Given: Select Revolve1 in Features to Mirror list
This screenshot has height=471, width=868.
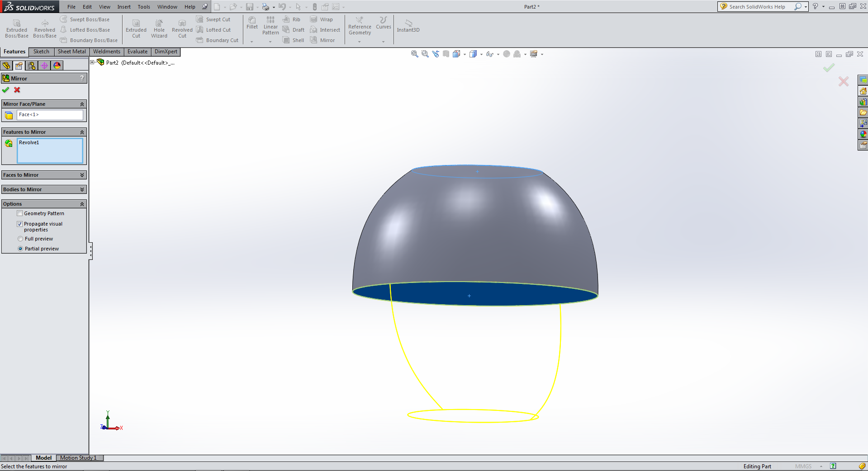Looking at the screenshot, I should point(29,142).
